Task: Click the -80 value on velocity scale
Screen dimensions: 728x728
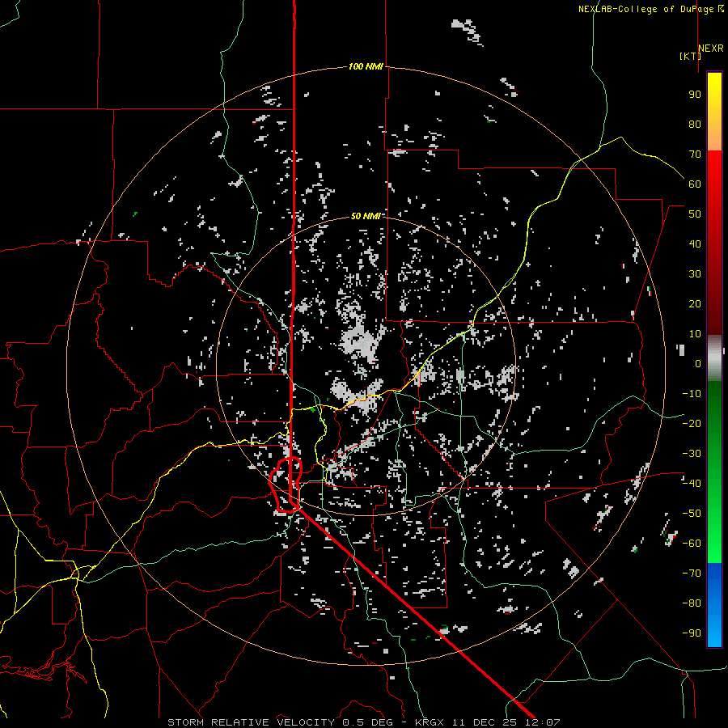Action: coord(692,603)
